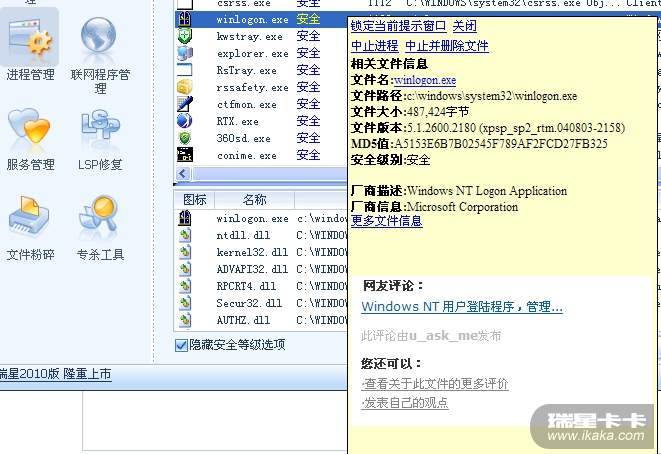Viewport: 661px width, 454px height.
Task: Click the conime.exe console icon
Action: (x=185, y=155)
